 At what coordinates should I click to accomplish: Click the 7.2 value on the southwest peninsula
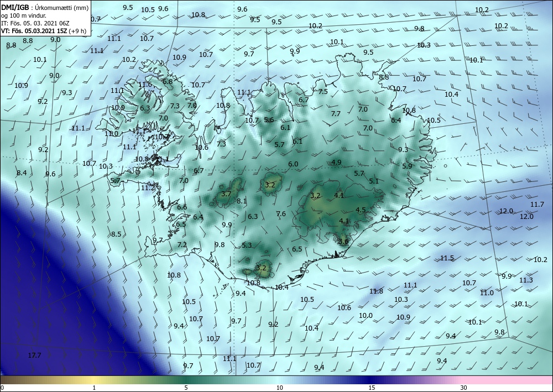click(x=182, y=244)
